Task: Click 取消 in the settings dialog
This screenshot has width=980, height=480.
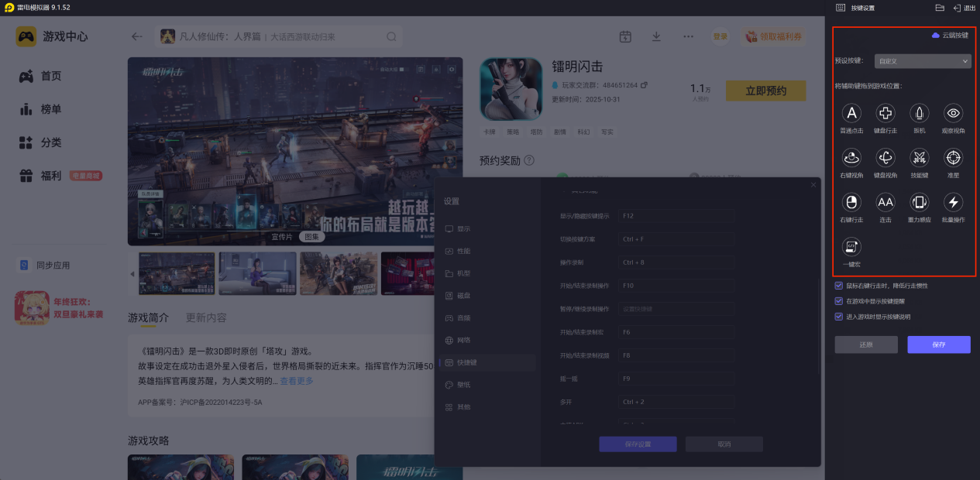Action: click(x=724, y=444)
